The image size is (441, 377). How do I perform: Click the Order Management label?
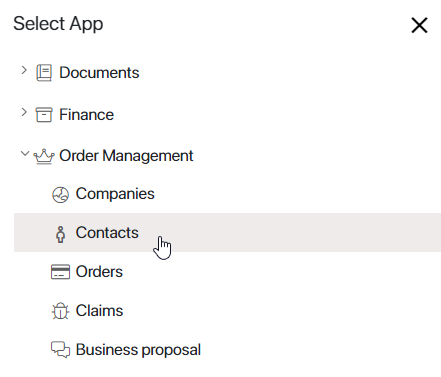126,156
